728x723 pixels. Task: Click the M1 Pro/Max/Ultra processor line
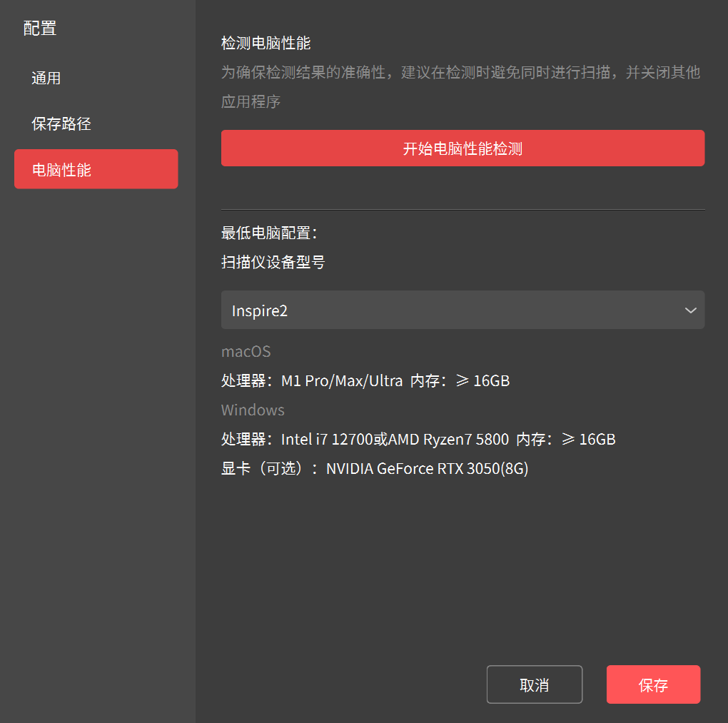pyautogui.click(x=312, y=381)
